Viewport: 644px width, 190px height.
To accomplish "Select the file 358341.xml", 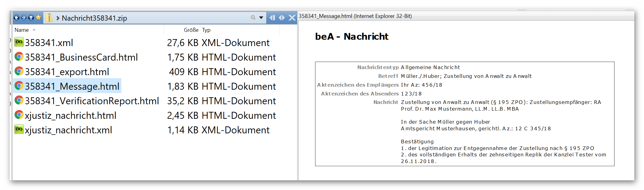I will pos(49,43).
